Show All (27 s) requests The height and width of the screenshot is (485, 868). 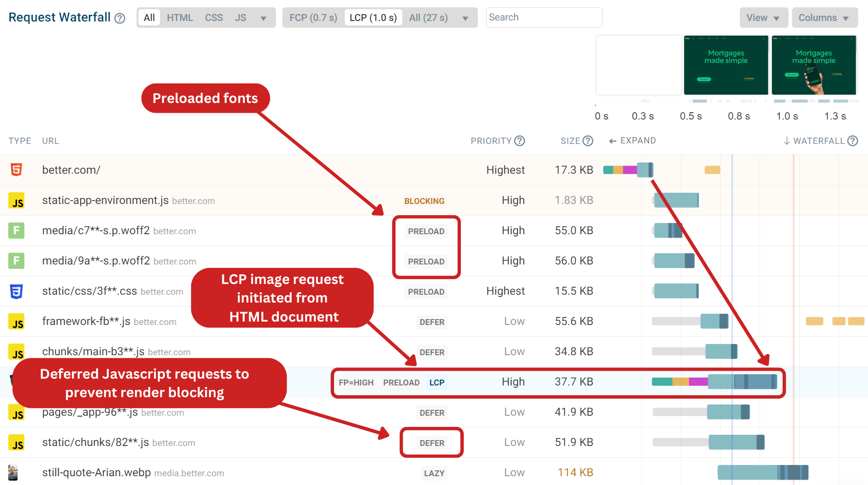(x=428, y=18)
